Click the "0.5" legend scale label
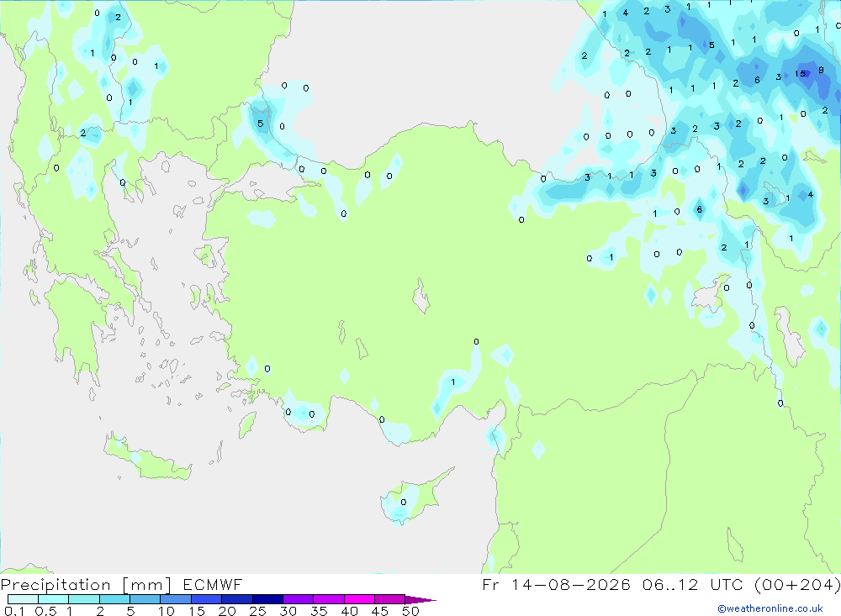841x616 pixels. pyautogui.click(x=45, y=611)
